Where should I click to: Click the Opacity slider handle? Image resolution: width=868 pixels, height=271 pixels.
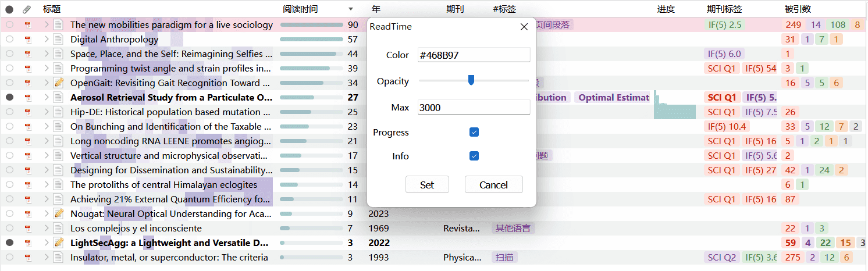pyautogui.click(x=471, y=80)
